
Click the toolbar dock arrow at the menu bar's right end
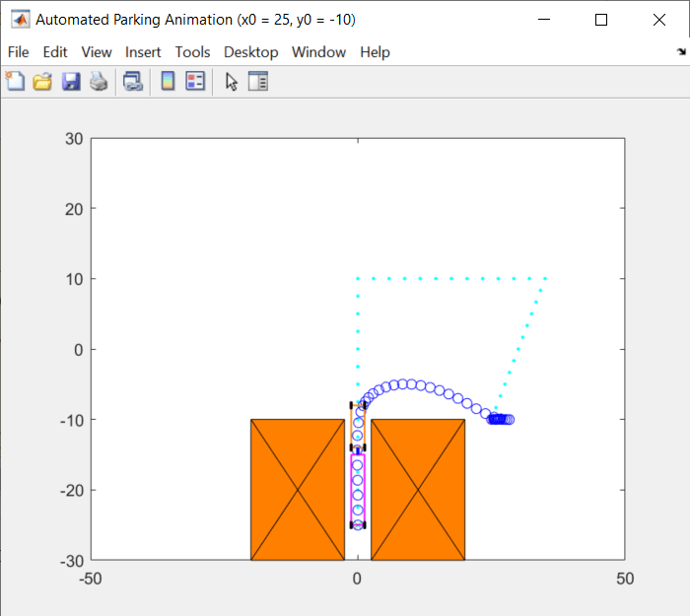tap(682, 52)
